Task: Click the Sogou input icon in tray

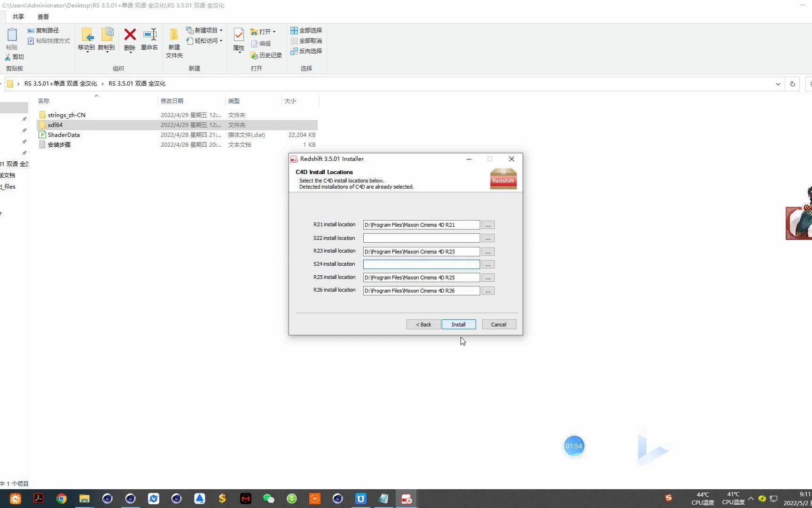Action: point(669,498)
